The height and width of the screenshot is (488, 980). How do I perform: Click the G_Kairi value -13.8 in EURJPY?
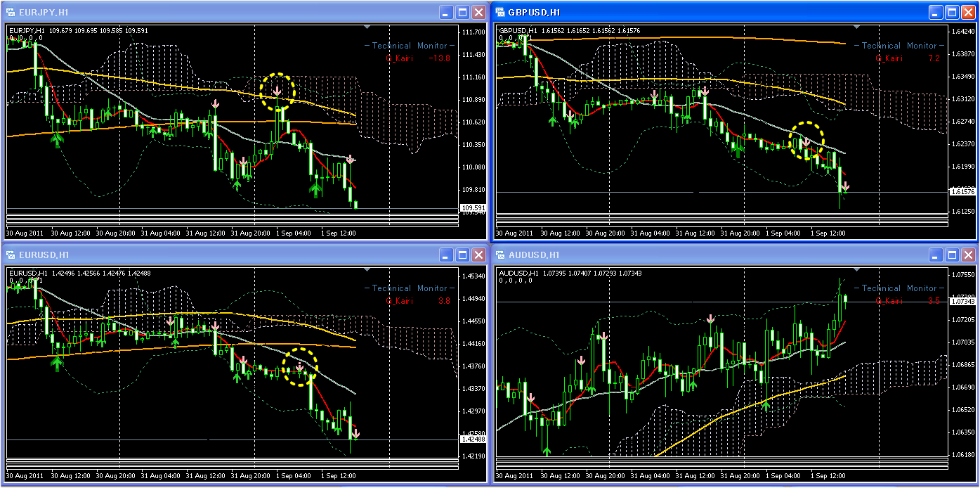(x=439, y=58)
